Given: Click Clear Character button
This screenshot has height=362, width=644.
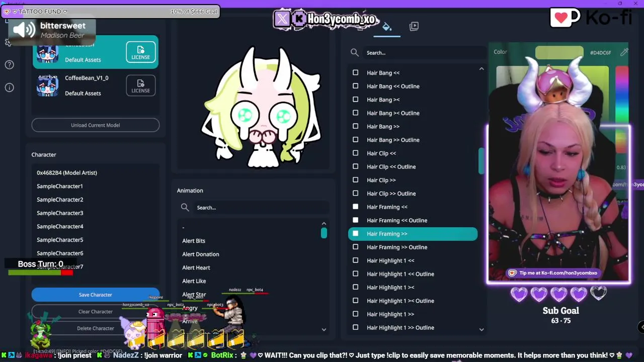Looking at the screenshot, I should 96,312.
